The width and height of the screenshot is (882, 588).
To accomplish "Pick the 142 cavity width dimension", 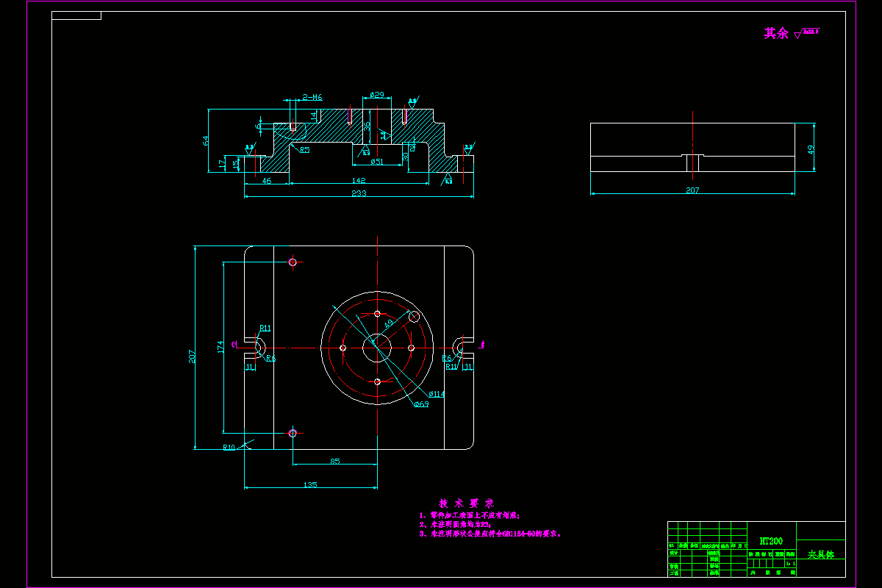I will point(359,181).
